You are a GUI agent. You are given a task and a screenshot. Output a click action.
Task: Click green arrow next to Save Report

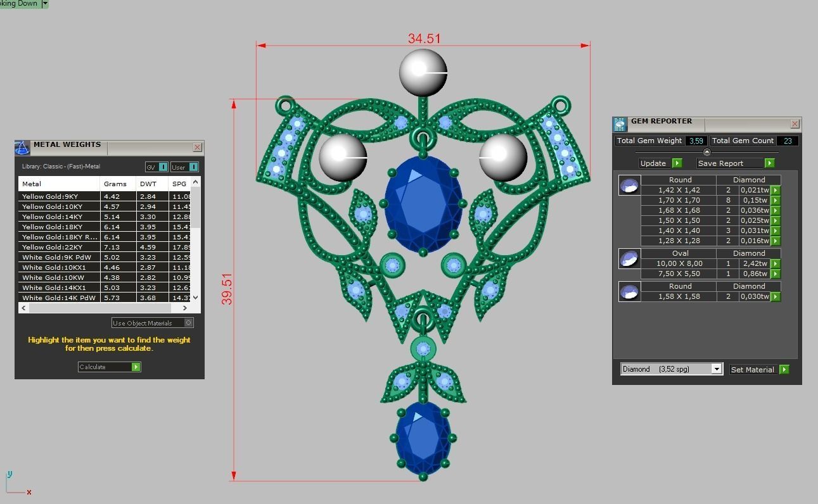[x=770, y=163]
